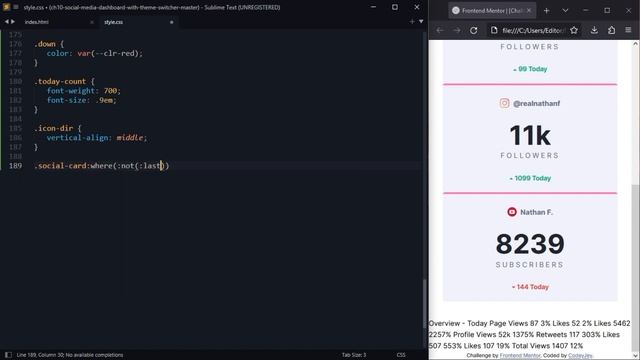Viewport: 640px width, 360px height.
Task: Bookmark this page with the star
Action: coord(574,30)
